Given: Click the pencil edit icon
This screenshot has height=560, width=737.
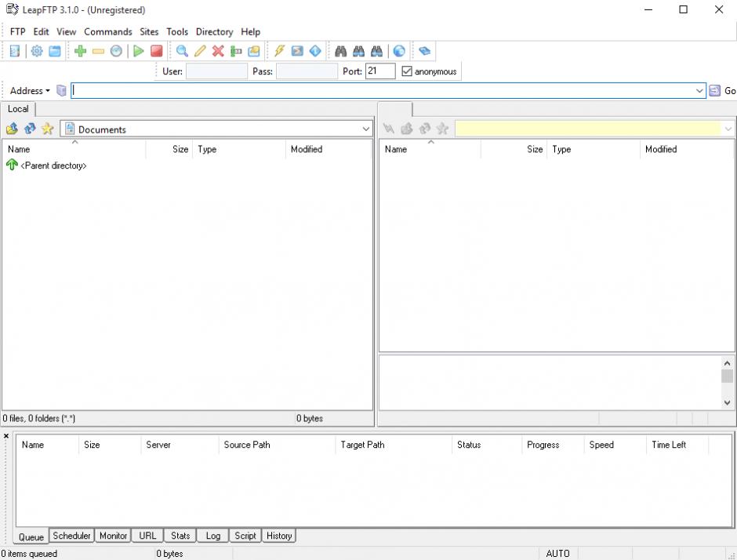Looking at the screenshot, I should [200, 51].
